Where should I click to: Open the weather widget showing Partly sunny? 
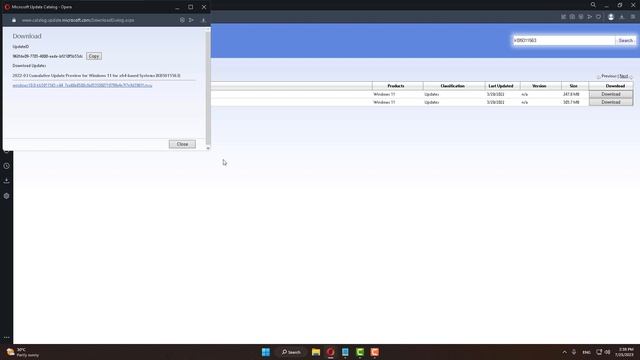pos(23,352)
